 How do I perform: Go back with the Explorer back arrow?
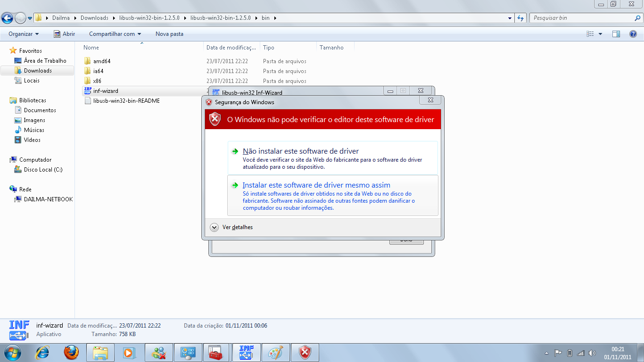coord(7,18)
